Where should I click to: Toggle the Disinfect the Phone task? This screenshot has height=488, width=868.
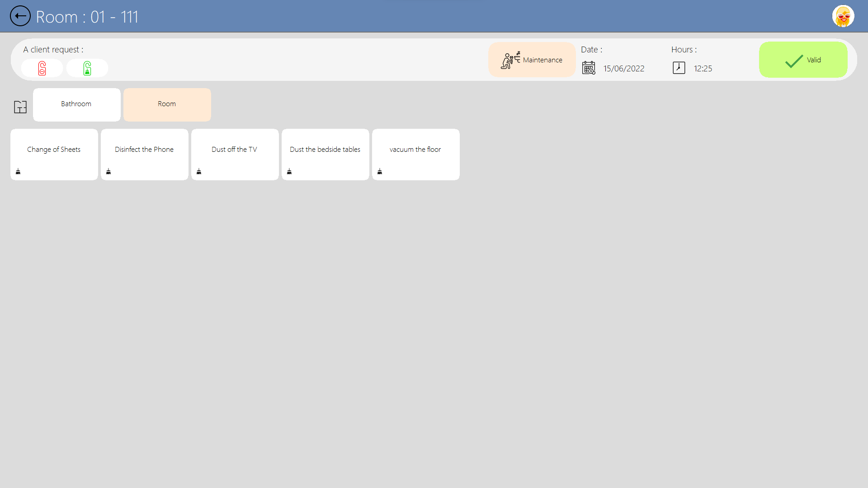(144, 150)
